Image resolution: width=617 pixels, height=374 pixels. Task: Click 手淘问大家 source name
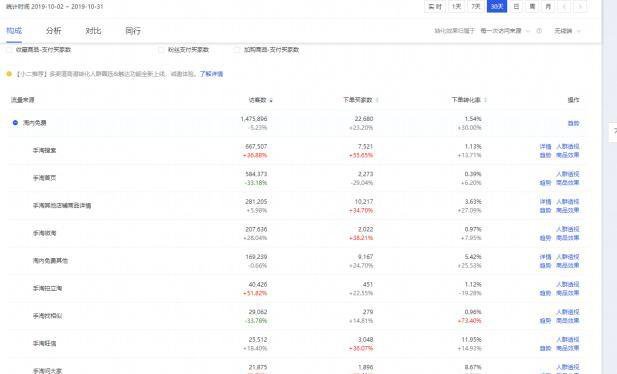47,371
